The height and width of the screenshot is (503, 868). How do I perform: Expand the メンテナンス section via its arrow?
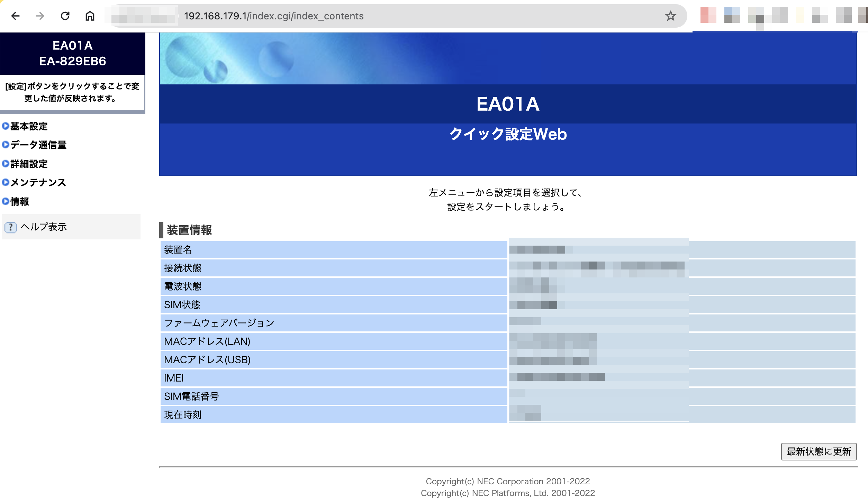point(5,183)
